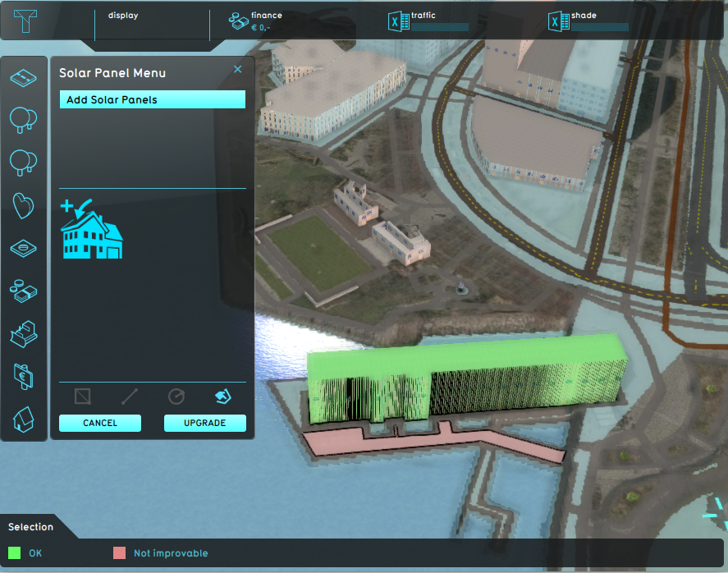Click the topmost road tile sidebar icon
Screen dimensions: 728x573
23,78
